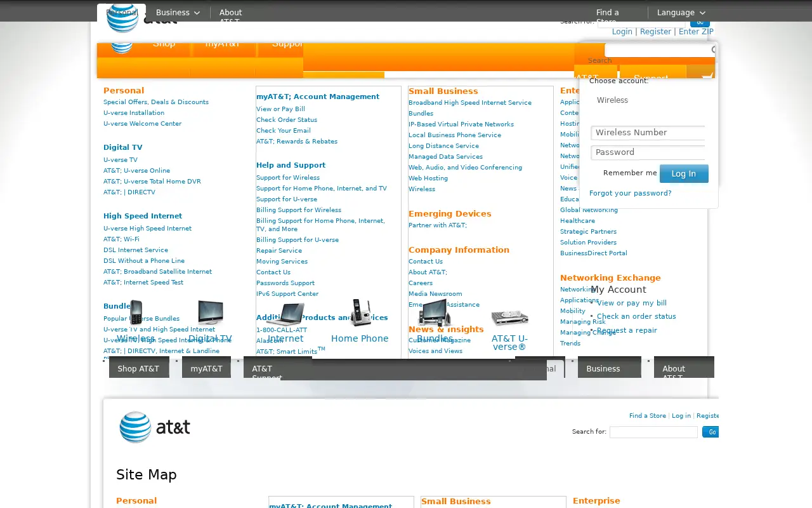Click the Strategic Partners link

pos(588,232)
